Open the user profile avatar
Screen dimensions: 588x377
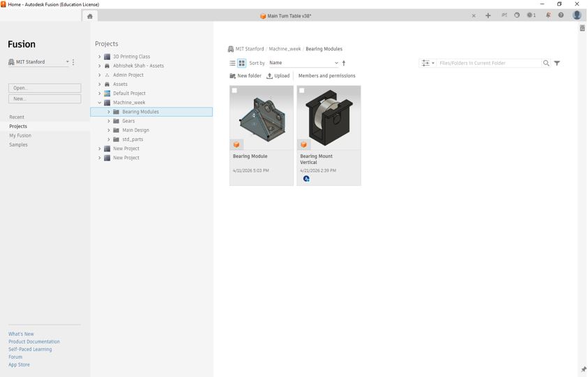tap(577, 15)
